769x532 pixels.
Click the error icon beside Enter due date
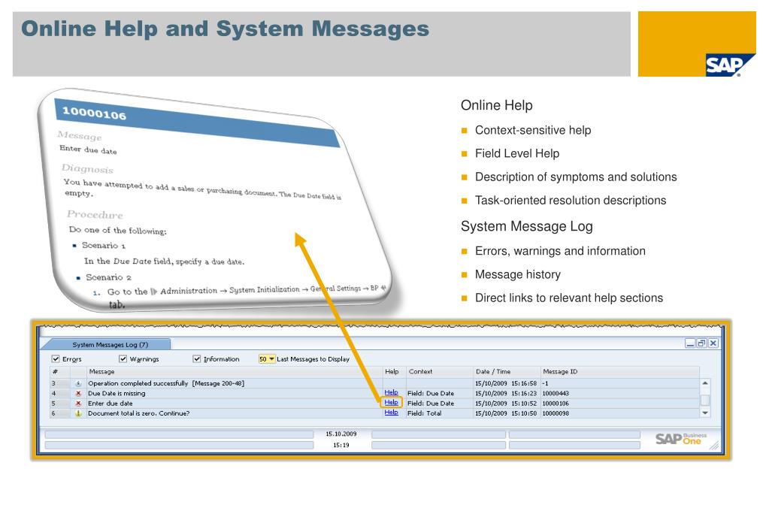78,404
